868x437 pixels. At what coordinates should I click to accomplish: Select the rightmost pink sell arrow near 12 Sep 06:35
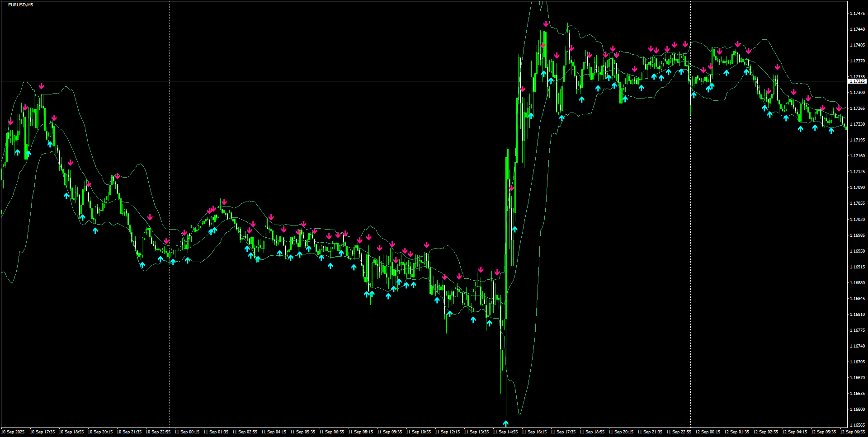pyautogui.click(x=840, y=108)
